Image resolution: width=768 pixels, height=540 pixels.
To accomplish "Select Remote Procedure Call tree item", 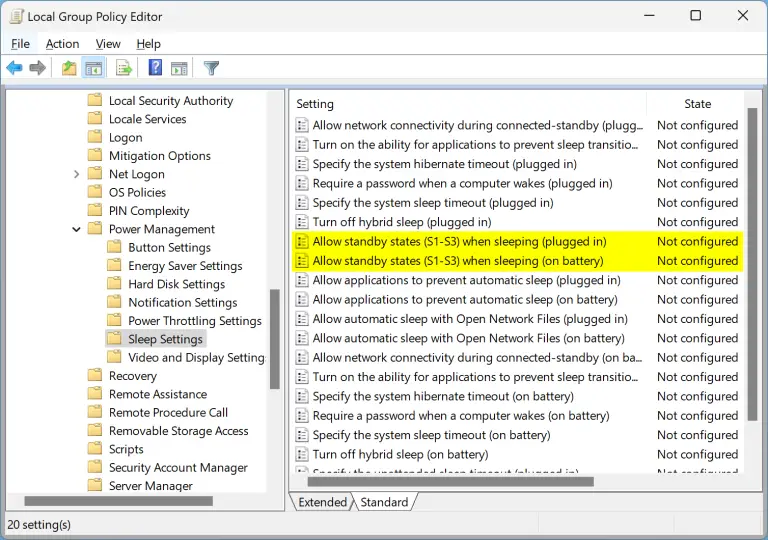I will [x=168, y=413].
